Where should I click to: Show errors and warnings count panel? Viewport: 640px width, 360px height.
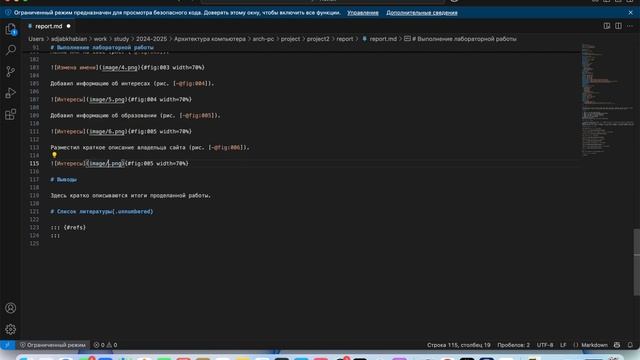point(105,345)
